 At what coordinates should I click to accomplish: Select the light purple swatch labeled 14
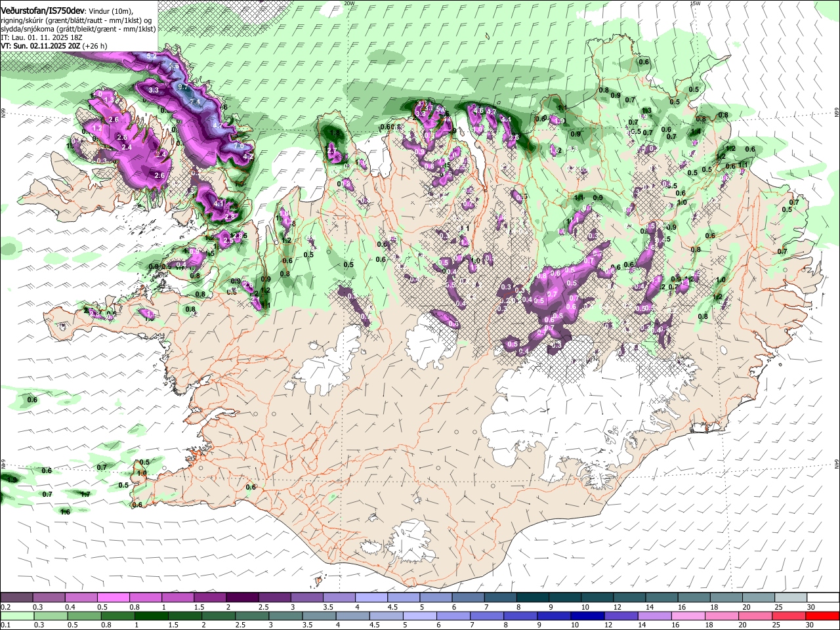pos(655,616)
